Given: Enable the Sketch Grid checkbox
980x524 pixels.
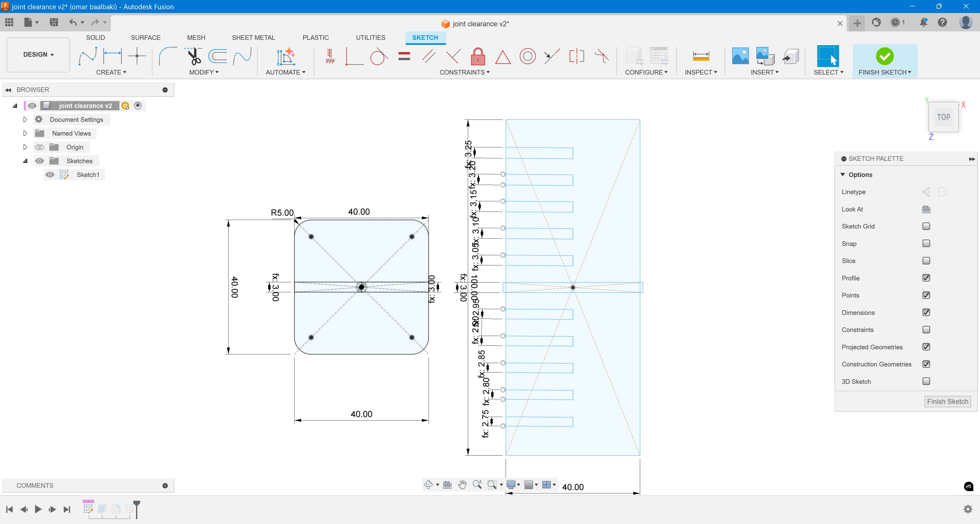Looking at the screenshot, I should point(926,226).
